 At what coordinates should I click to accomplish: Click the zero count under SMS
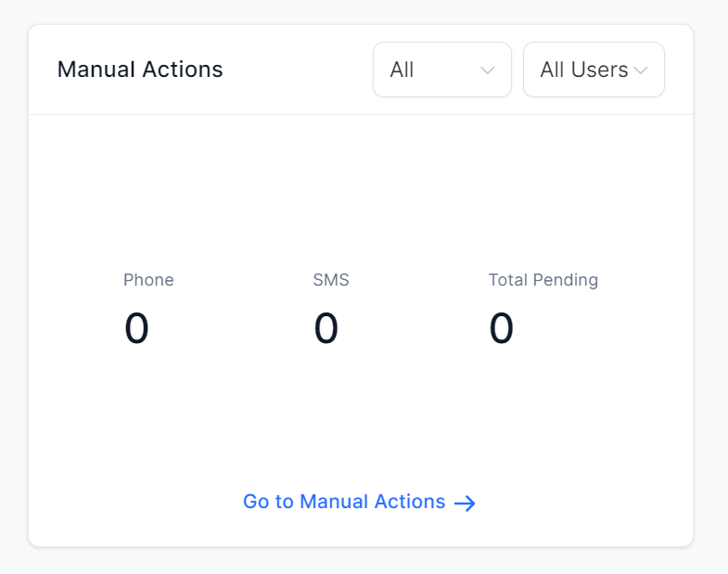(326, 329)
